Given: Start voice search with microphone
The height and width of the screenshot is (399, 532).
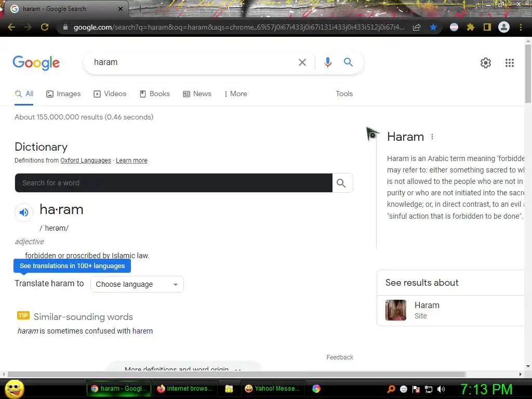Looking at the screenshot, I should pos(327,62).
